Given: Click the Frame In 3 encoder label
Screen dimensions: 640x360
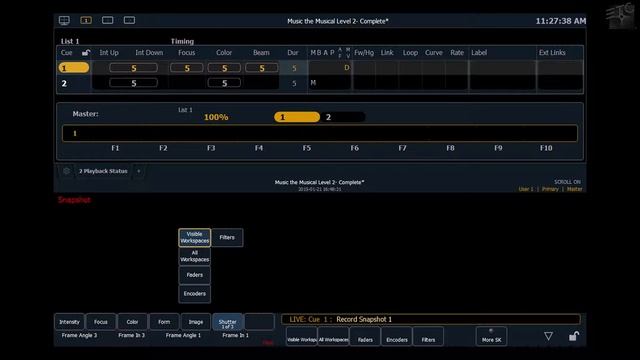Looking at the screenshot, I should [x=131, y=336].
